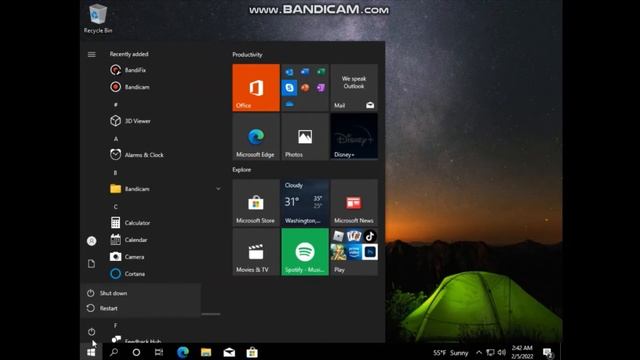Open the Movies & TV tile
This screenshot has height=360, width=640.
point(256,252)
